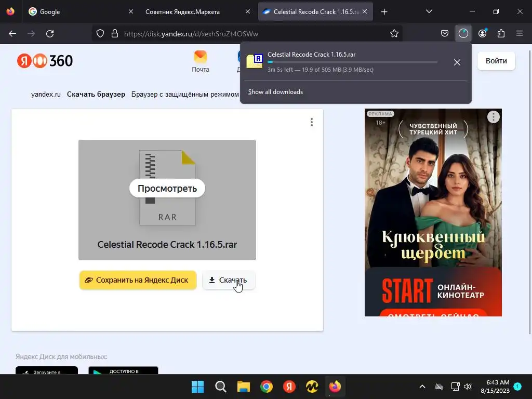The width and height of the screenshot is (532, 399).
Task: Open the Windows Start menu
Action: click(x=197, y=387)
